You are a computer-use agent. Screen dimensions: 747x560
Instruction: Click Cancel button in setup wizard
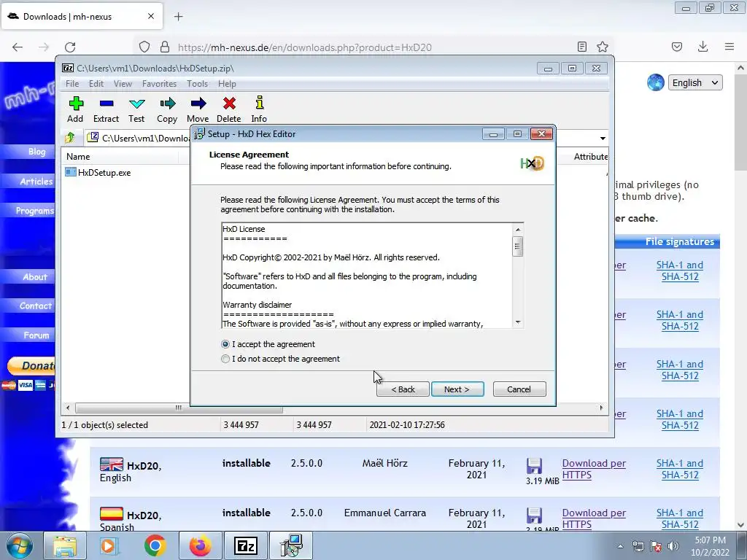click(x=519, y=389)
